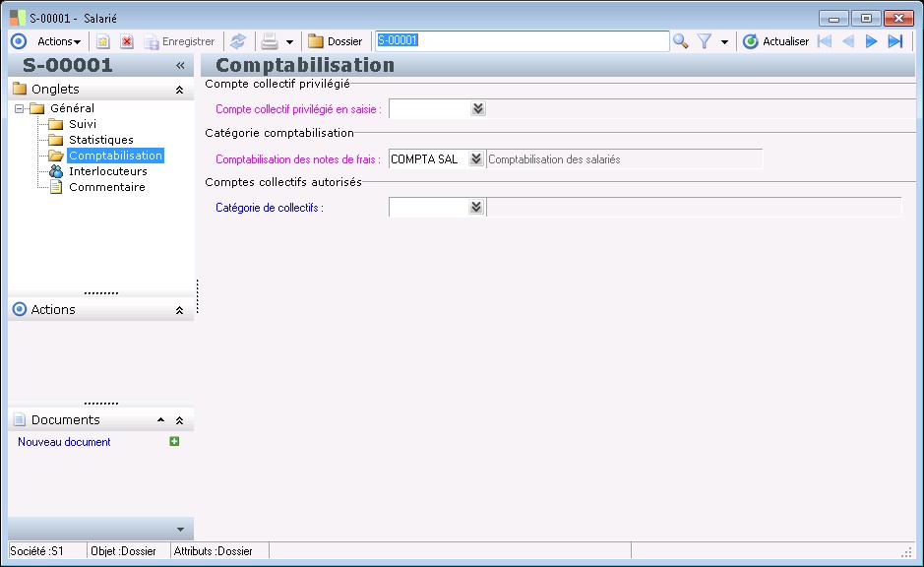924x567 pixels.
Task: Open the printer dropdown arrow
Action: click(289, 42)
